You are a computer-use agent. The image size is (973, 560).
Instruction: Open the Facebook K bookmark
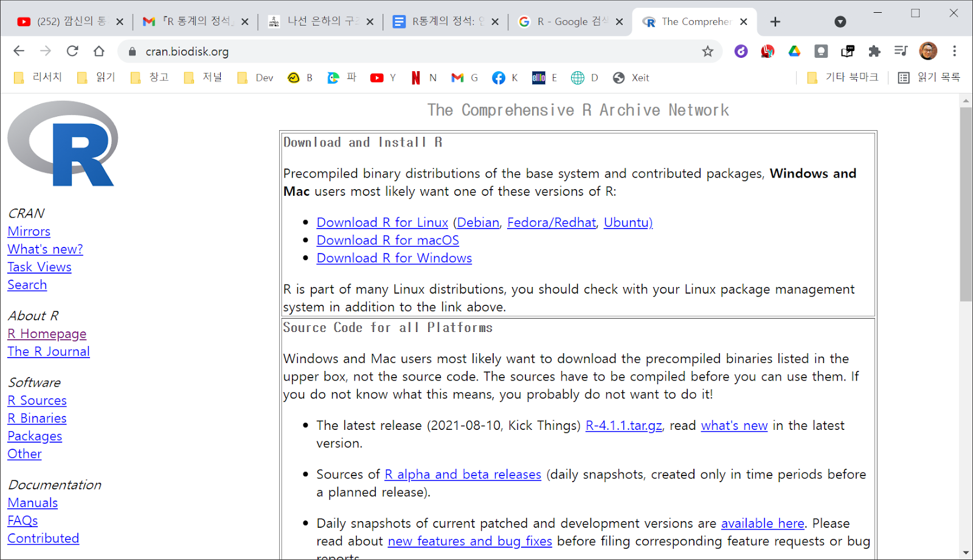[x=505, y=77]
